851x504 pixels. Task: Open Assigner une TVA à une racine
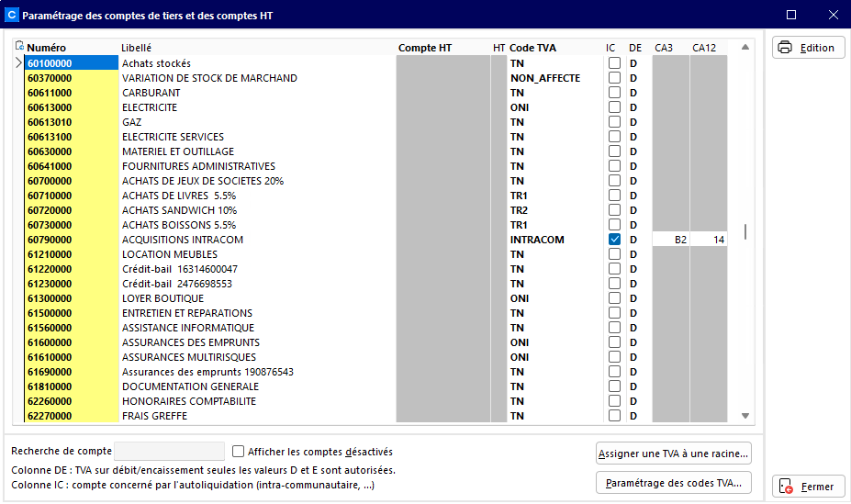click(x=674, y=454)
